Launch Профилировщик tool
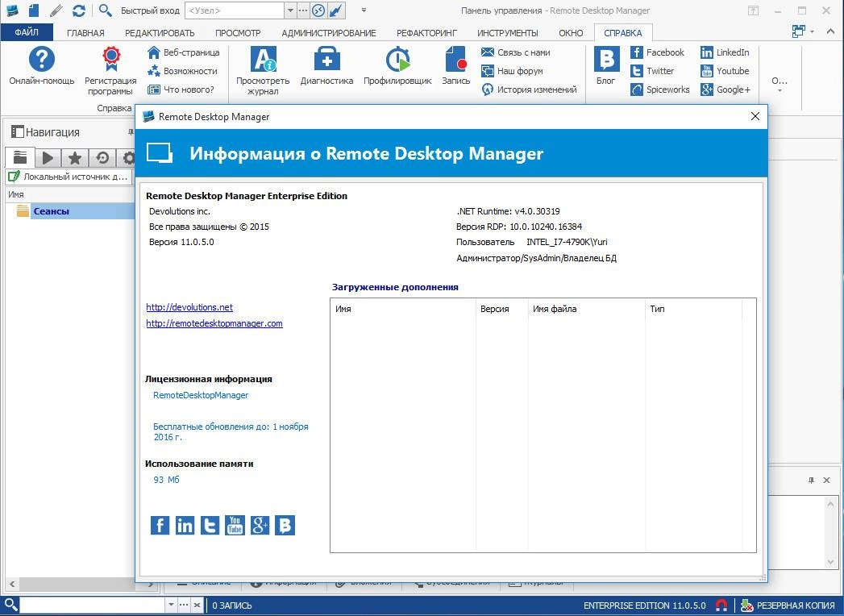This screenshot has height=616, width=844. 397,65
